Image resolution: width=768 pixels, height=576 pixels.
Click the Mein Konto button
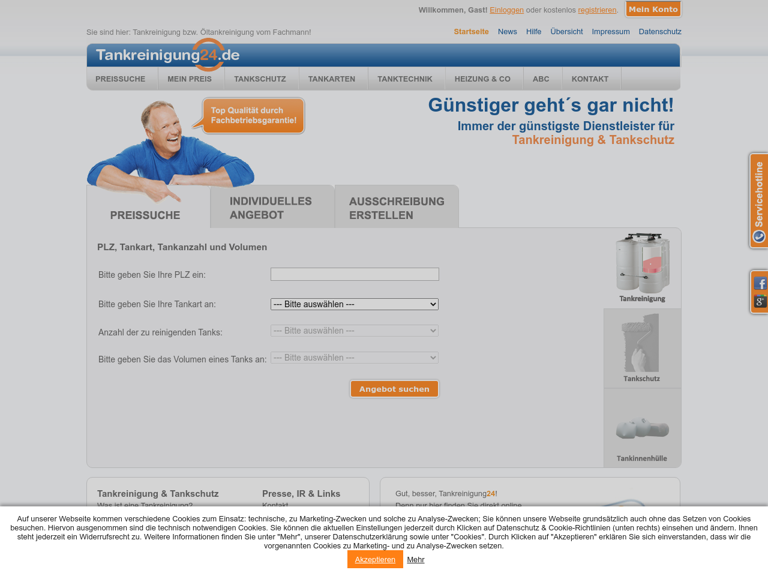[653, 9]
